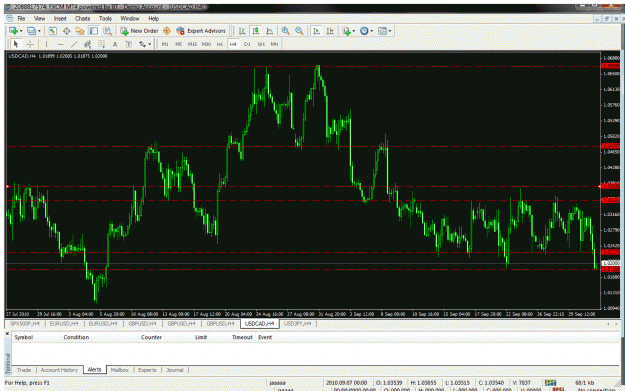Switch chart to M5 timeframe
Image resolution: width=625 pixels, height=391 pixels.
(179, 44)
